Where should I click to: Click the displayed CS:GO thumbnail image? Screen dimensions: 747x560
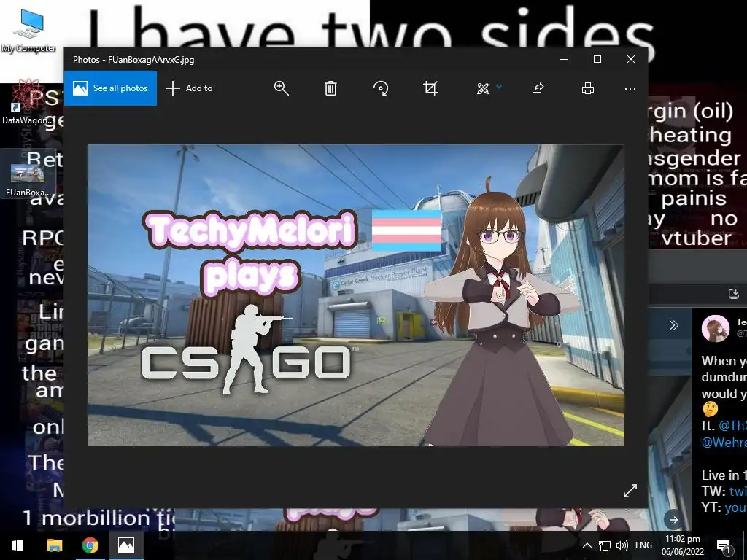(x=356, y=295)
